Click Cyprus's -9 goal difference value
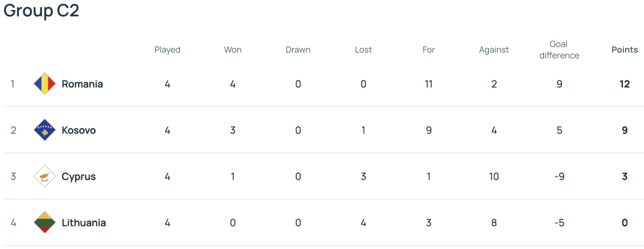 559,176
